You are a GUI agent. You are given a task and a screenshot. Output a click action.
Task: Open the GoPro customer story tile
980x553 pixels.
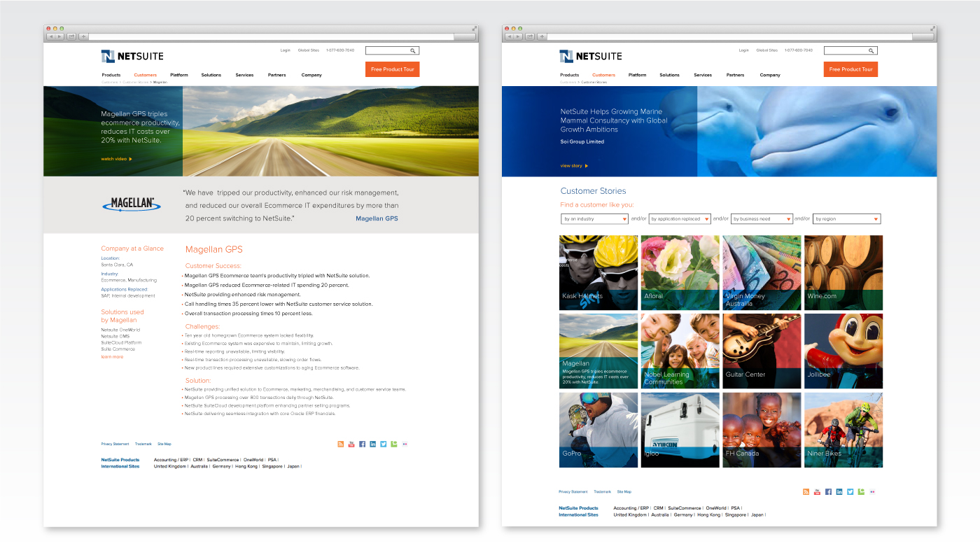598,430
